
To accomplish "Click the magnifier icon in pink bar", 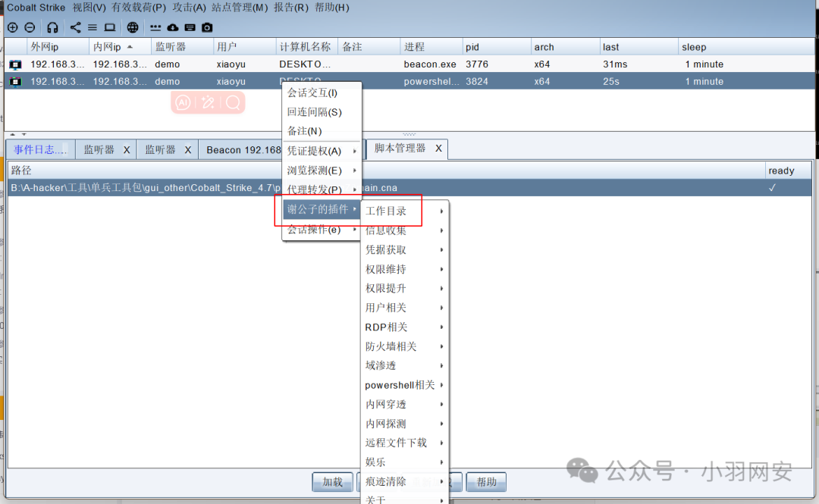I will (x=233, y=102).
